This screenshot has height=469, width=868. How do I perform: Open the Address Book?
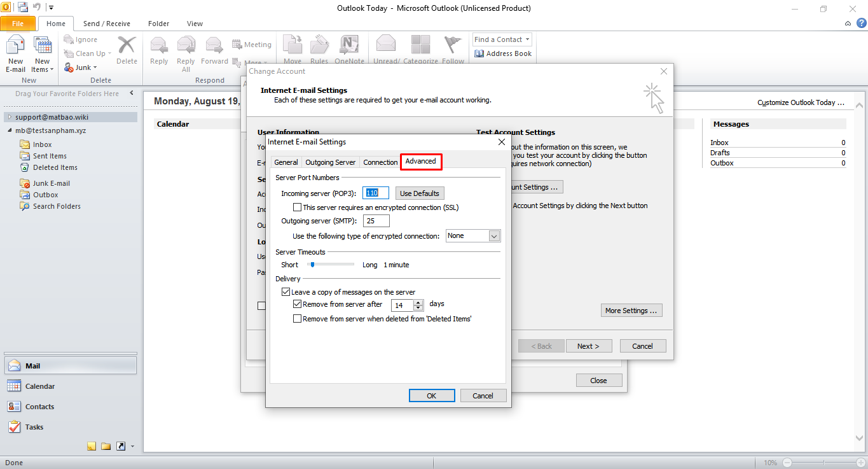[x=503, y=53]
